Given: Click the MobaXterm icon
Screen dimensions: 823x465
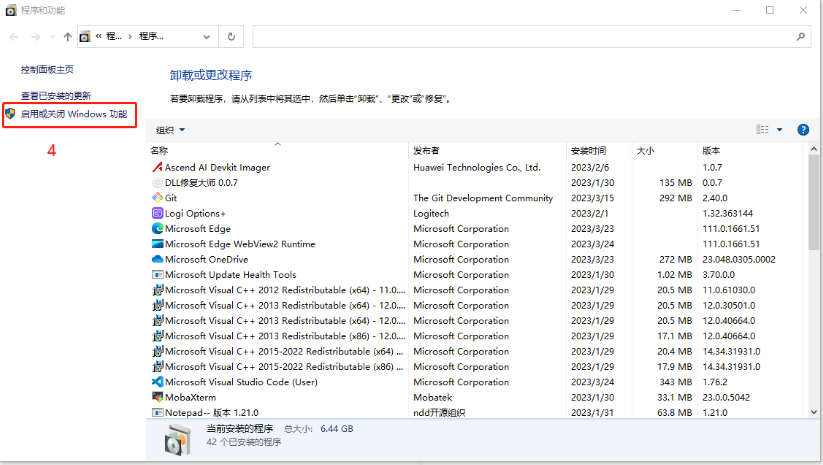Looking at the screenshot, I should coord(157,397).
